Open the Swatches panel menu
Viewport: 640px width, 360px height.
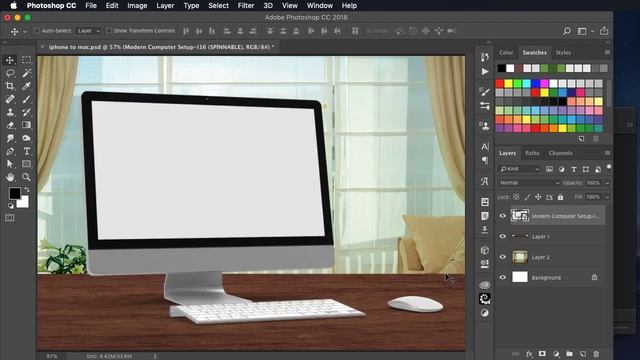point(607,53)
